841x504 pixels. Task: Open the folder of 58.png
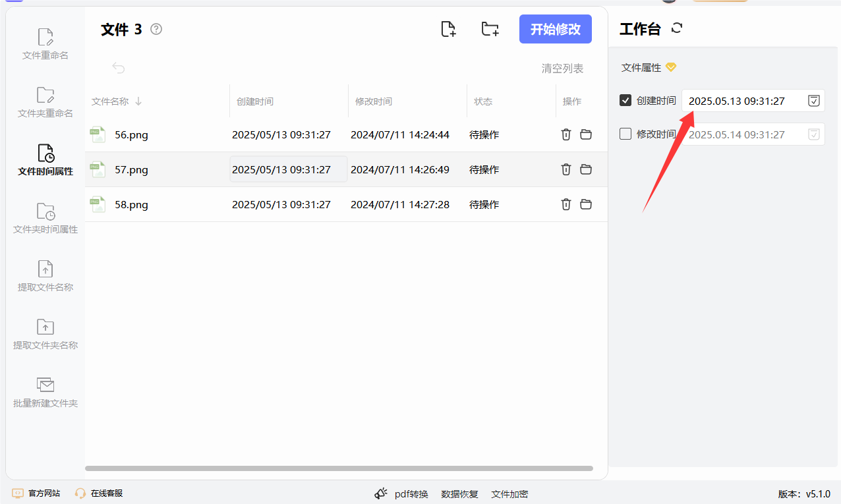[x=586, y=204]
